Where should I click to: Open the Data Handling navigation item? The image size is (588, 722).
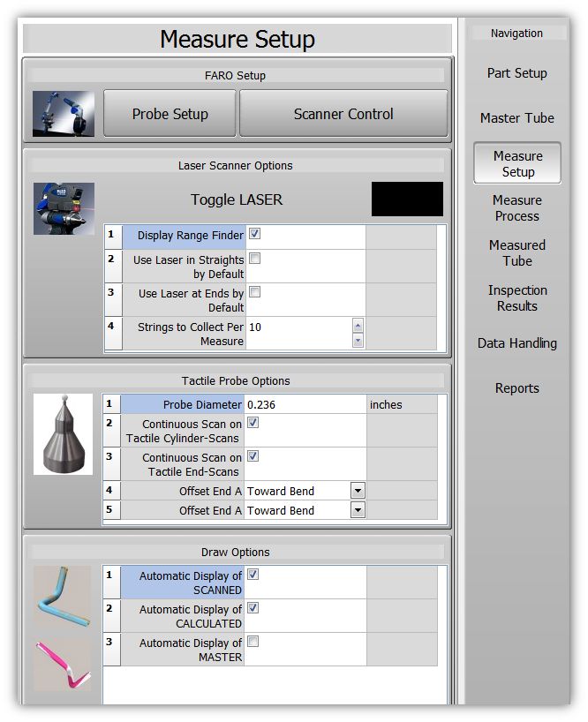[x=516, y=343]
